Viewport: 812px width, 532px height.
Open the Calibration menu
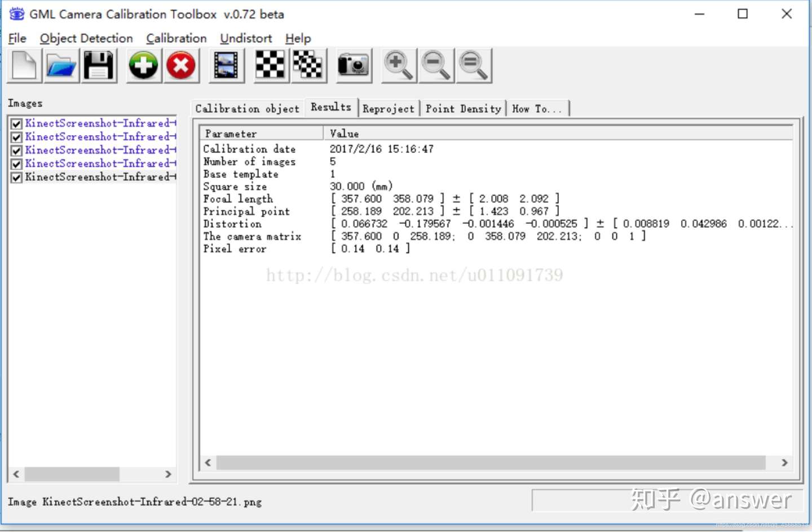click(x=176, y=38)
